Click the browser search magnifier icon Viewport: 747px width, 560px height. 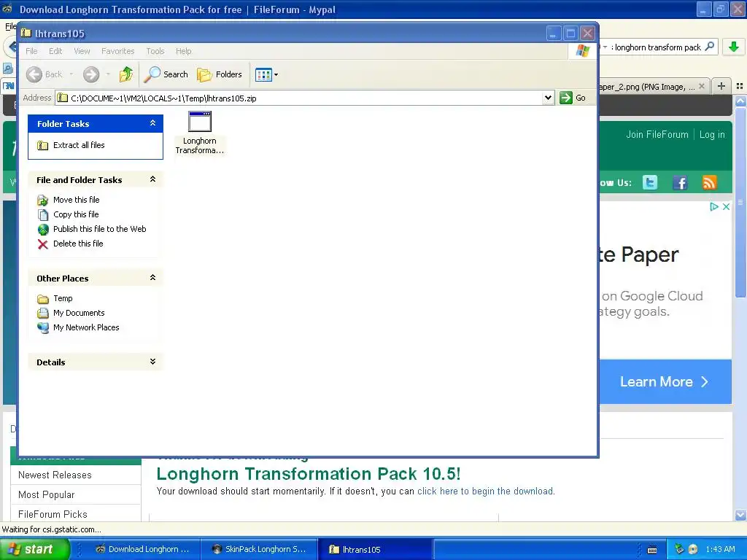[709, 47]
